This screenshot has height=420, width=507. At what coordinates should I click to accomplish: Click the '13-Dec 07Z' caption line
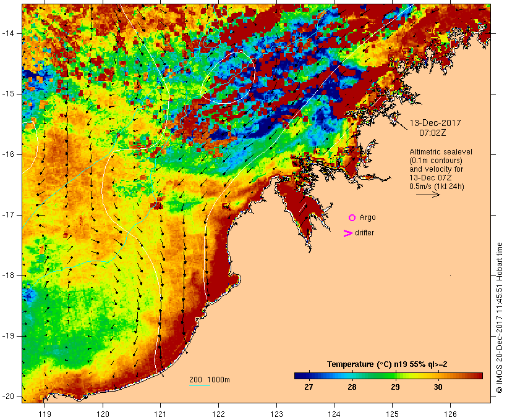click(x=431, y=178)
